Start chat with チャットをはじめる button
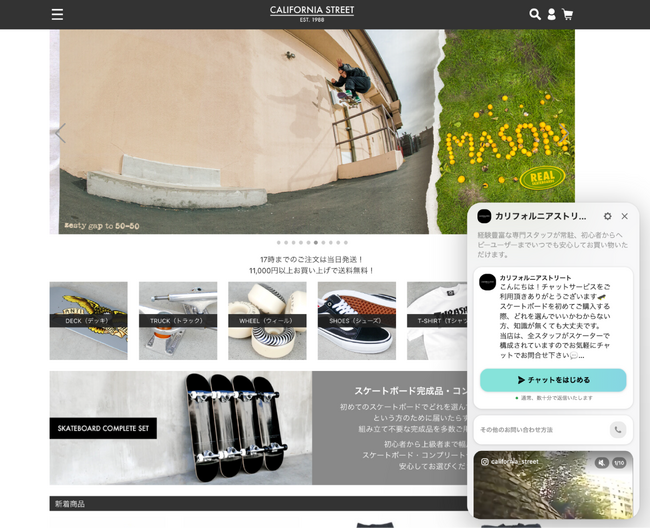 pyautogui.click(x=553, y=380)
